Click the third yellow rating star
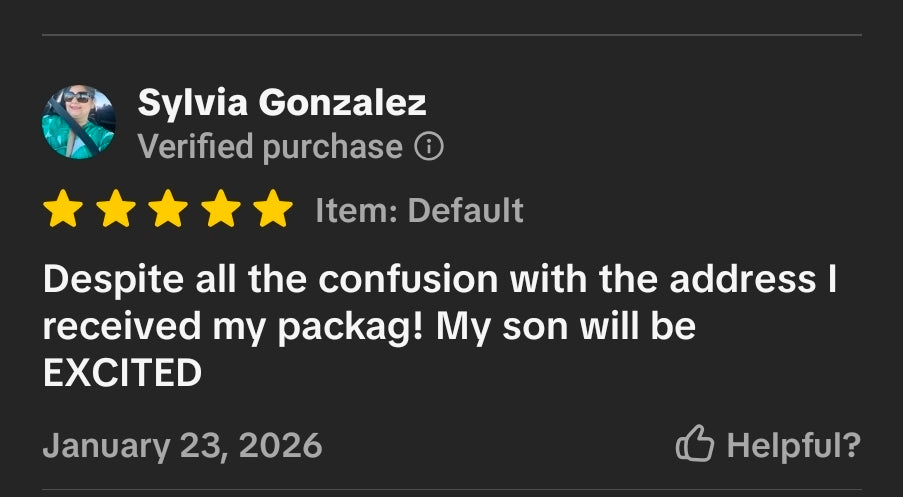This screenshot has height=497, width=903. 168,208
